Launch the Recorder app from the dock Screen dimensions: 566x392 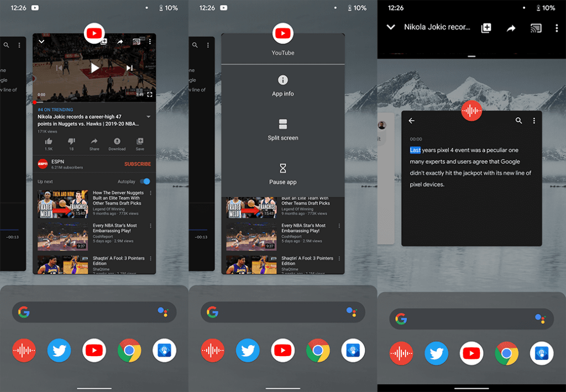pos(24,350)
